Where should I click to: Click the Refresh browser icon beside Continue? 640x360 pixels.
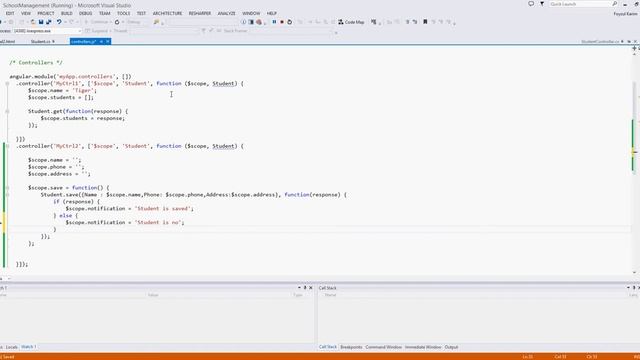pyautogui.click(x=117, y=22)
